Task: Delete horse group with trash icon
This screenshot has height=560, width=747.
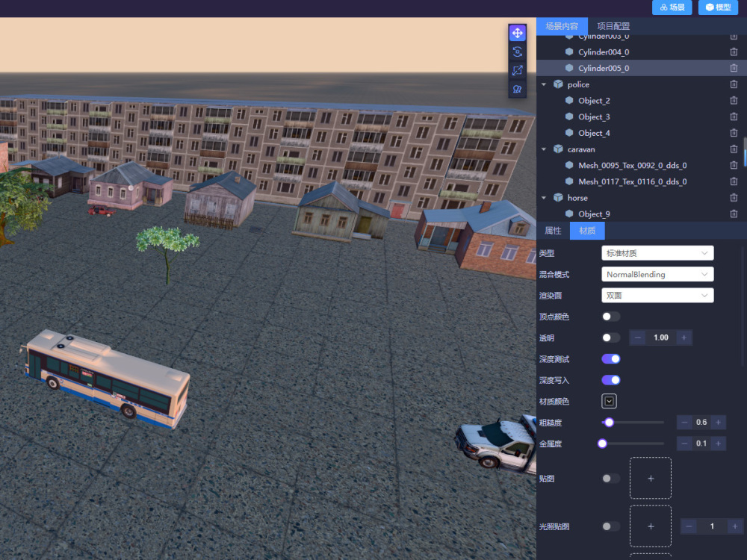Action: [734, 198]
